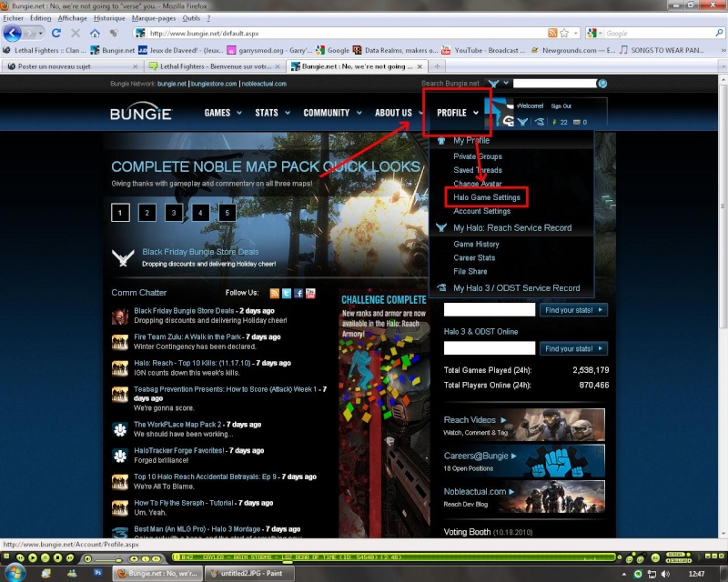Click the page vertical scrollbar
Viewport: 728px width, 582px height.
point(723,205)
